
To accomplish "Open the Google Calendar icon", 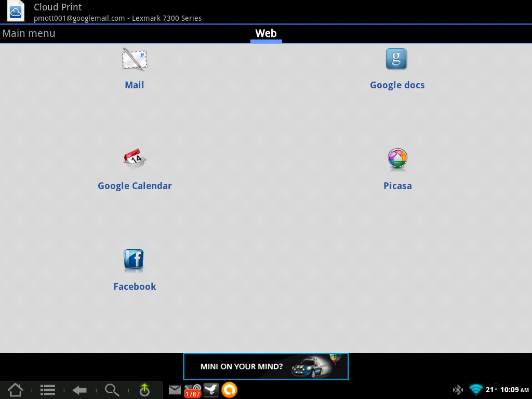I will [x=135, y=159].
